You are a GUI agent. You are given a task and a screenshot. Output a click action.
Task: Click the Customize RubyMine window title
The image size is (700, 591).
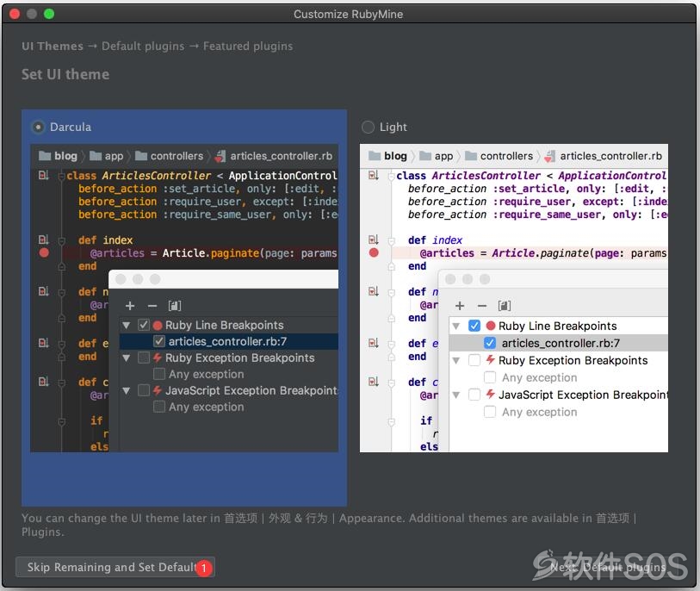[348, 15]
